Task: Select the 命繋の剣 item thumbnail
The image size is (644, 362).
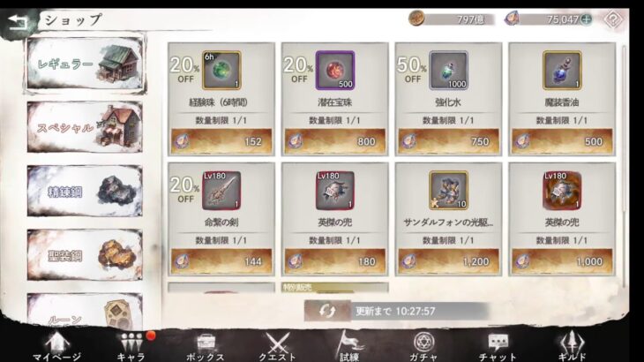Action: [221, 191]
